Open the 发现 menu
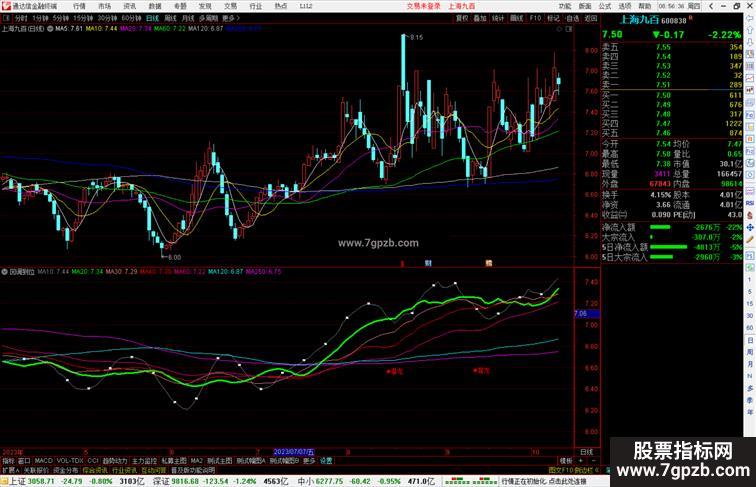 coord(205,6)
